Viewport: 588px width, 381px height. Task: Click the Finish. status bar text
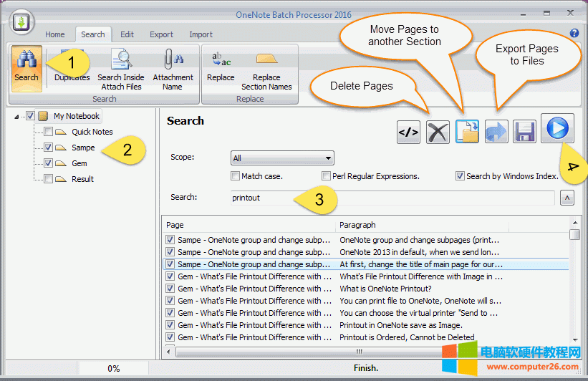tap(366, 368)
